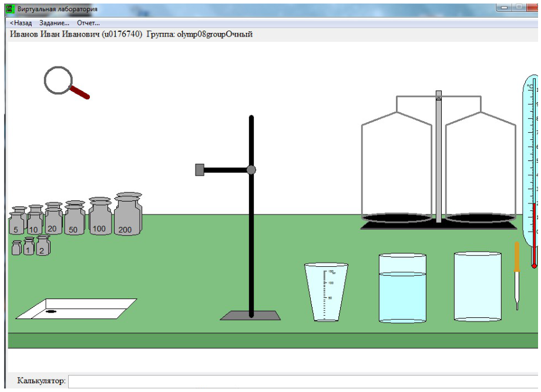The image size is (541, 392).
Task: Click the Калькулятор: label
Action: click(x=41, y=381)
